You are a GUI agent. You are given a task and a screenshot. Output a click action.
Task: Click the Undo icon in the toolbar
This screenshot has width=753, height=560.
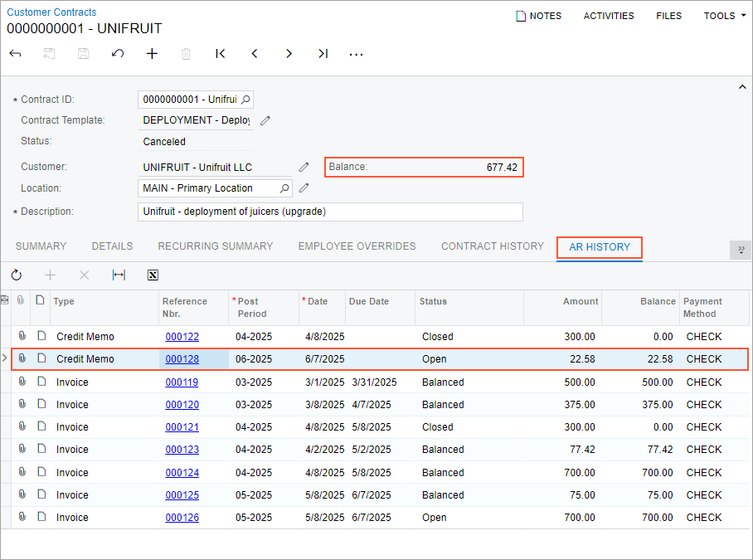pyautogui.click(x=118, y=54)
